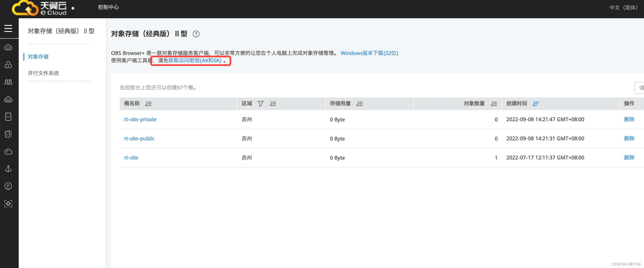This screenshot has height=268, width=644.
Task: Open the rt-obs-public bucket
Action: [139, 138]
